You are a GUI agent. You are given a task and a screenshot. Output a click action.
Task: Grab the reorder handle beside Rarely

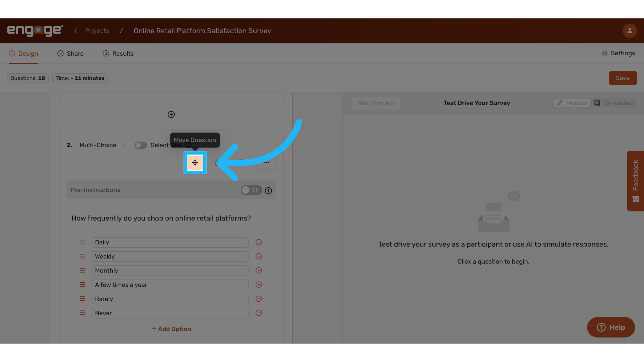[83, 299]
